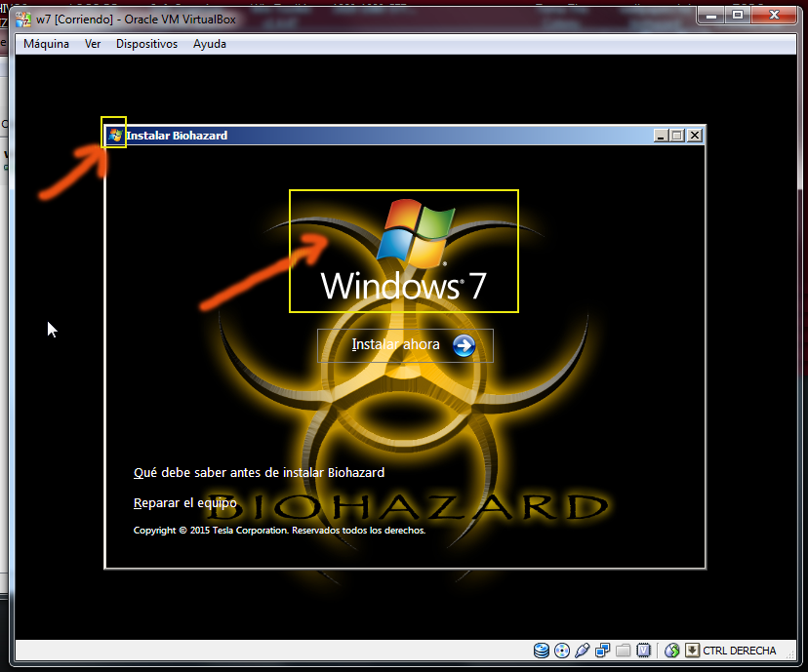Open the Dispositivos menu
808x672 pixels.
(146, 44)
